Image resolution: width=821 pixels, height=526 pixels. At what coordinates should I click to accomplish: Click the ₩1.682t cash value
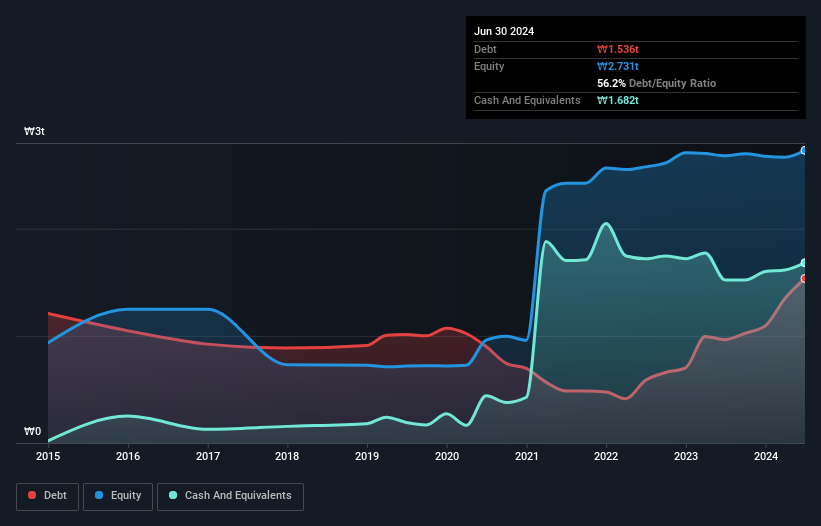tap(618, 100)
